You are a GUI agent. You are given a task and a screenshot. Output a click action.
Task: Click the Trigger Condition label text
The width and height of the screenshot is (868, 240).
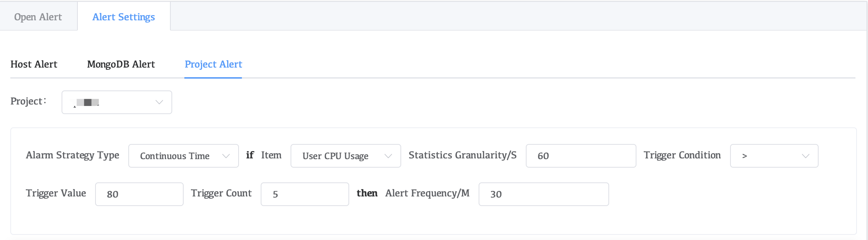click(682, 155)
